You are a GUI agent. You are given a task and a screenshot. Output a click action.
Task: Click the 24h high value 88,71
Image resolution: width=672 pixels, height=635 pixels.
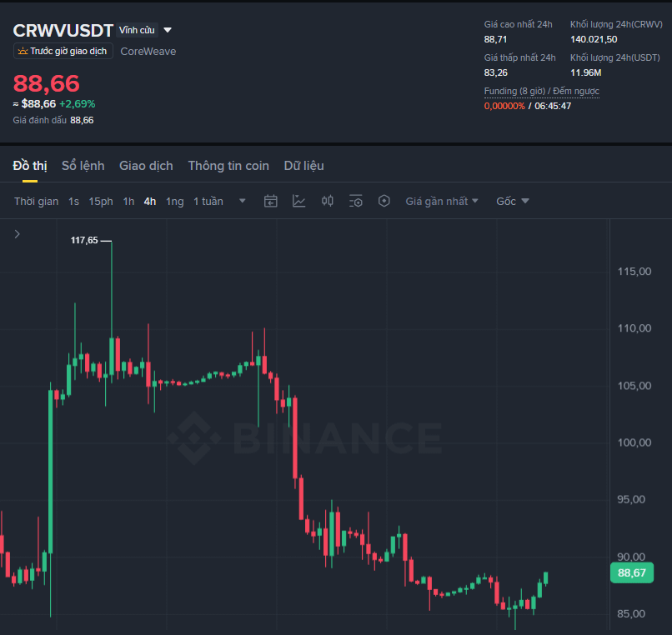(x=495, y=39)
